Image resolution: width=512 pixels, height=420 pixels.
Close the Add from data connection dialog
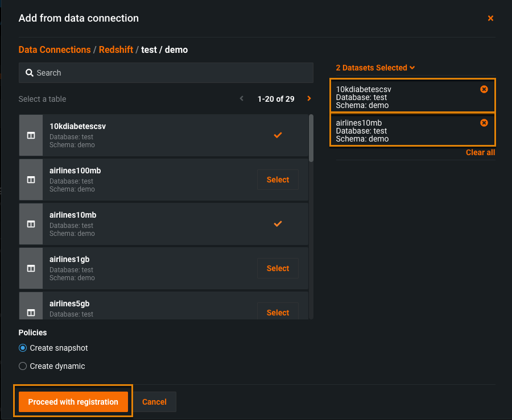point(490,18)
